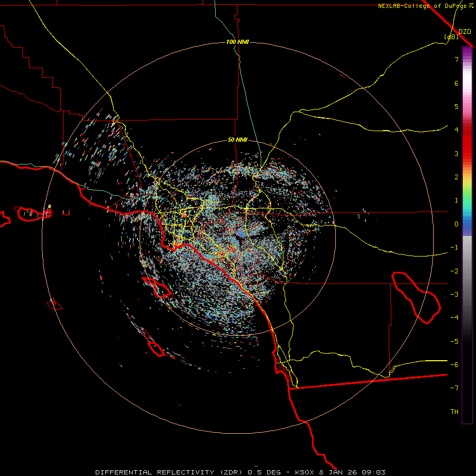Click the -1 tick on color scale
The image size is (476, 476).
click(x=454, y=247)
